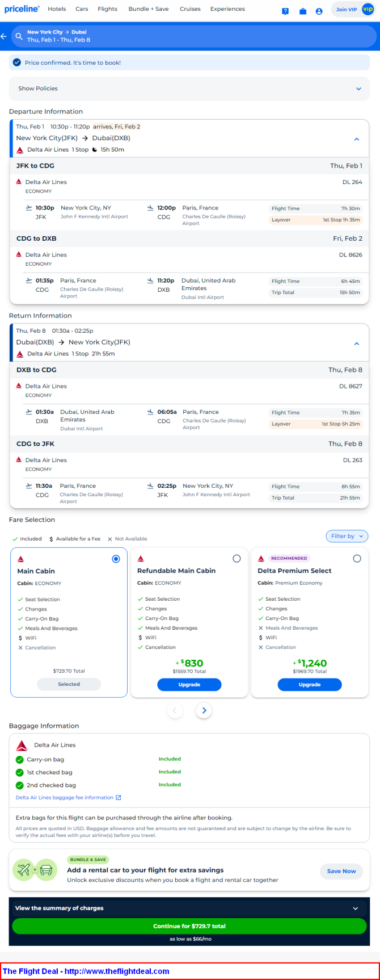
Task: Click the BUNDLE & SAVE badge
Action: click(x=88, y=860)
